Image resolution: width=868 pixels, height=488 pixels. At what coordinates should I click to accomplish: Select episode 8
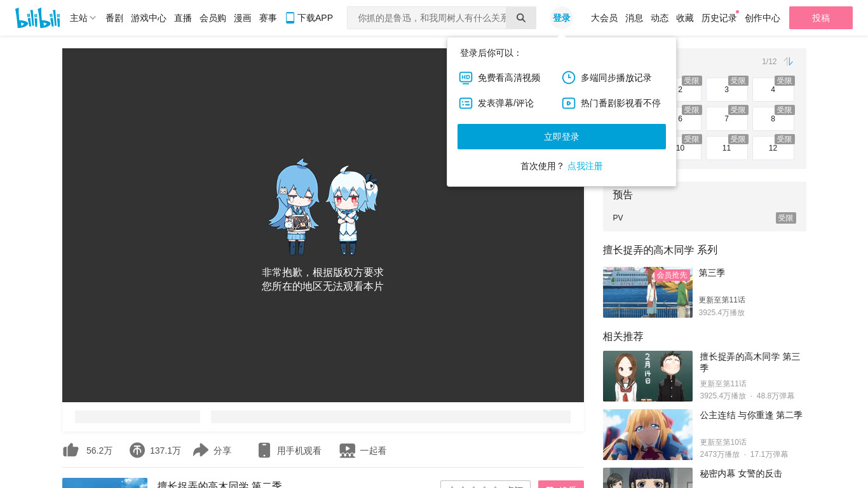pyautogui.click(x=773, y=119)
